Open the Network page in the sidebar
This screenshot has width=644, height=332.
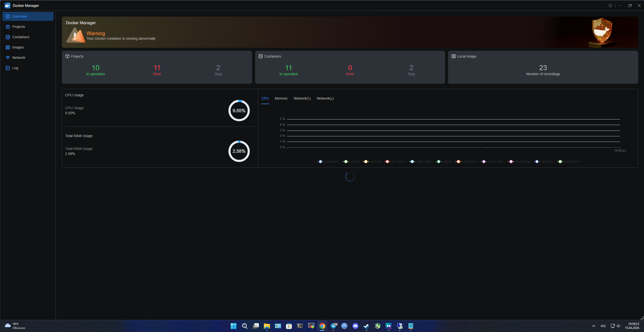click(28, 58)
